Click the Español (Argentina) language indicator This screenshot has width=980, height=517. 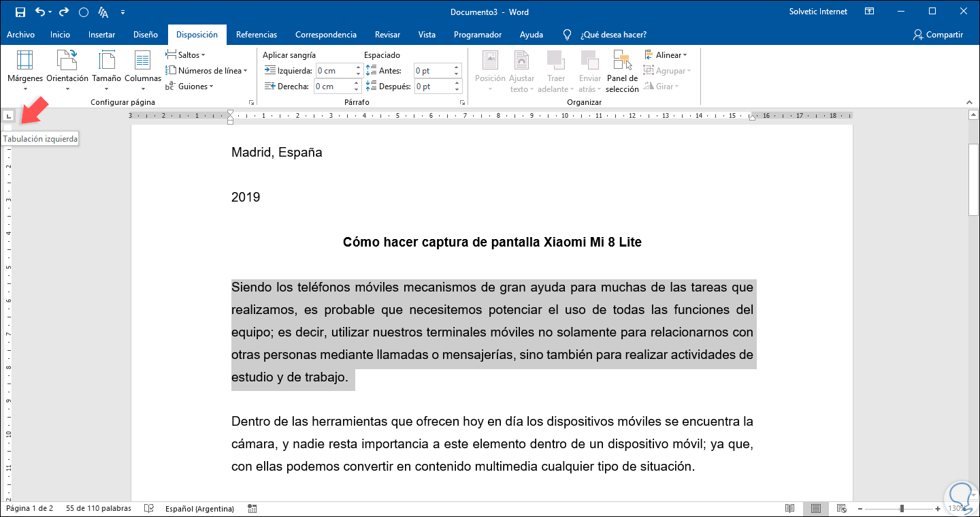[199, 509]
